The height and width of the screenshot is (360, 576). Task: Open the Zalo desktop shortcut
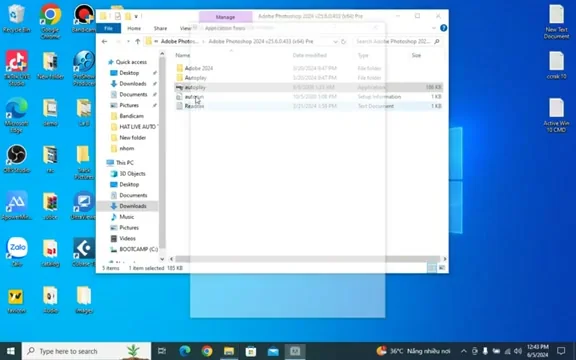[17, 252]
